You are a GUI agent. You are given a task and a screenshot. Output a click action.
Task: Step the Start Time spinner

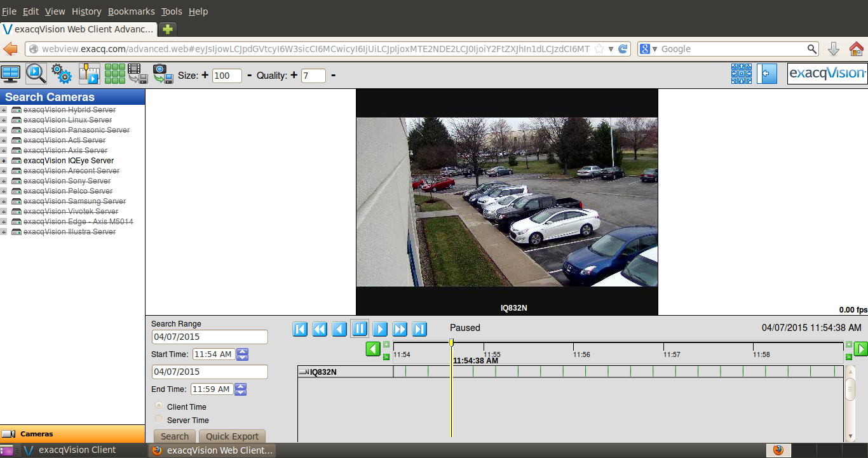242,354
